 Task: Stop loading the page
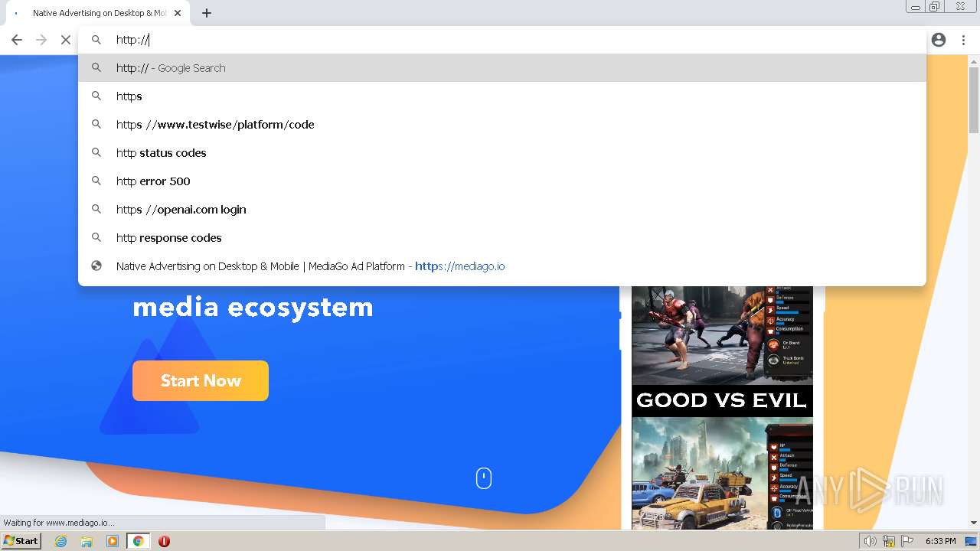click(x=66, y=40)
